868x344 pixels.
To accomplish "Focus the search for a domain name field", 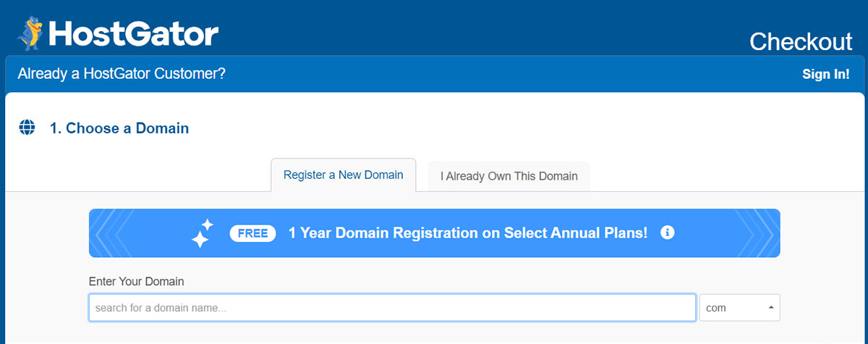I will (393, 308).
